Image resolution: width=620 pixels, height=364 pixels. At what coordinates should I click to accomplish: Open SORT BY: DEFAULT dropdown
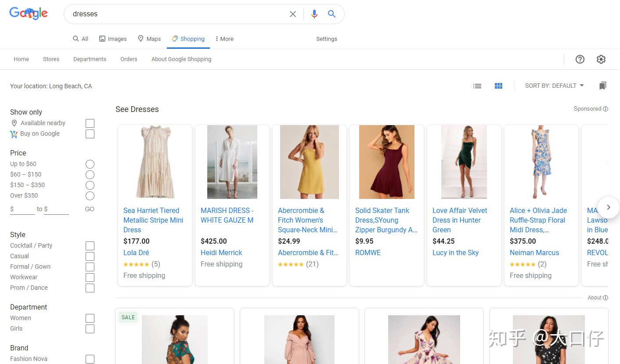555,86
